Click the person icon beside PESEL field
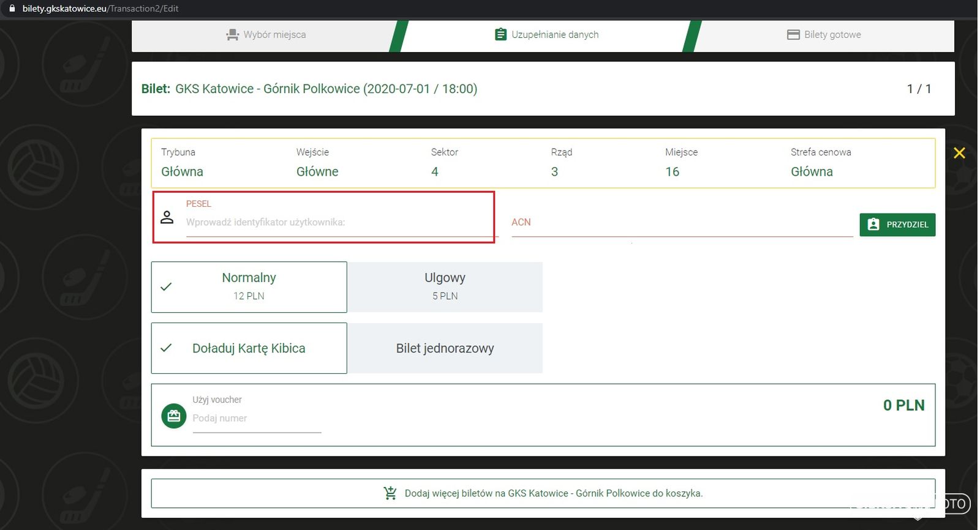 coord(167,217)
